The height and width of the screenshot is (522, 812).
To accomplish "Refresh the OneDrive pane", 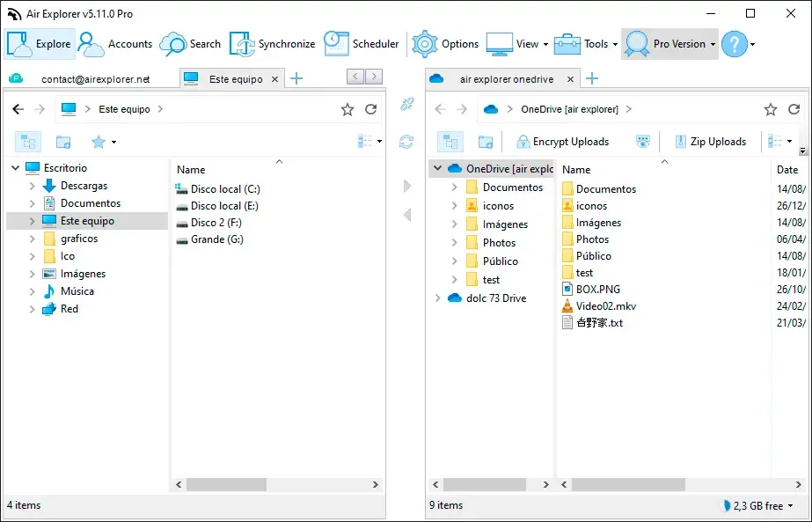I will [x=794, y=109].
